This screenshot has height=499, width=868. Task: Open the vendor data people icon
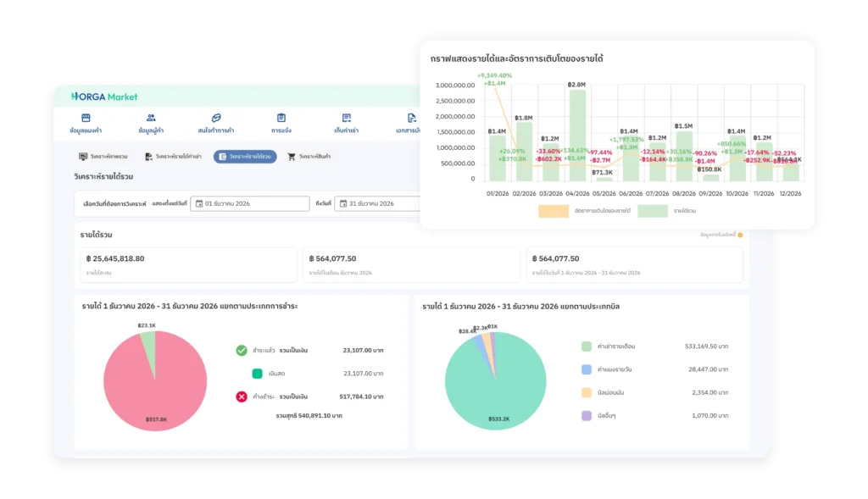pyautogui.click(x=151, y=118)
